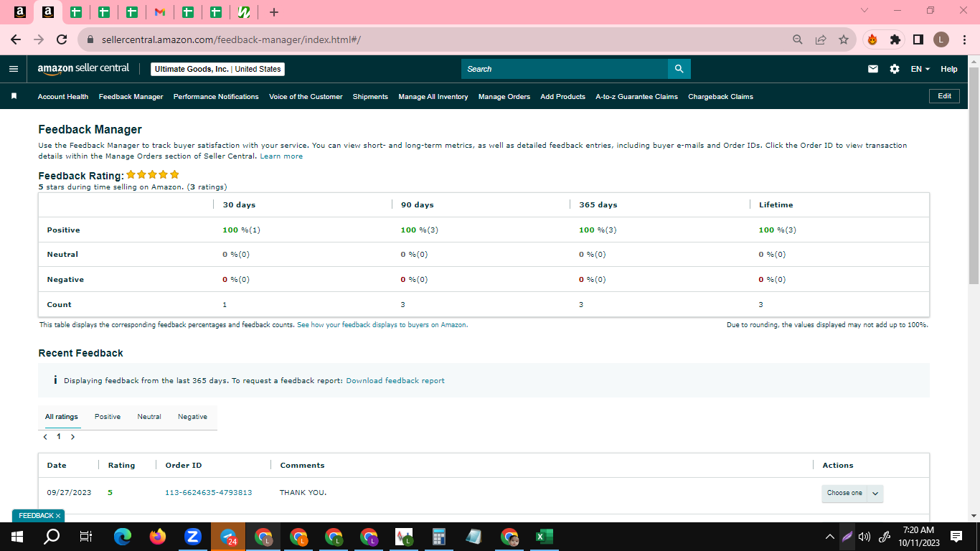Image resolution: width=980 pixels, height=551 pixels.
Task: Toggle the browser side panel icon
Action: click(918, 39)
